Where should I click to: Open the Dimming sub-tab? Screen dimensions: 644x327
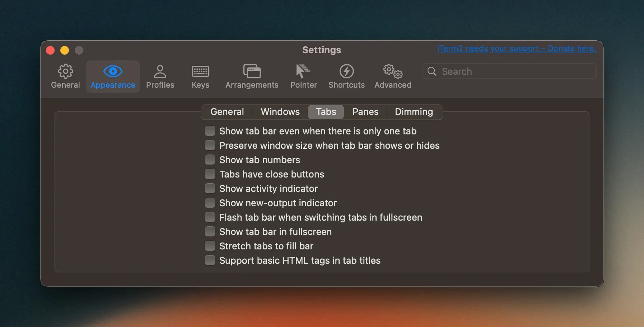coord(414,112)
